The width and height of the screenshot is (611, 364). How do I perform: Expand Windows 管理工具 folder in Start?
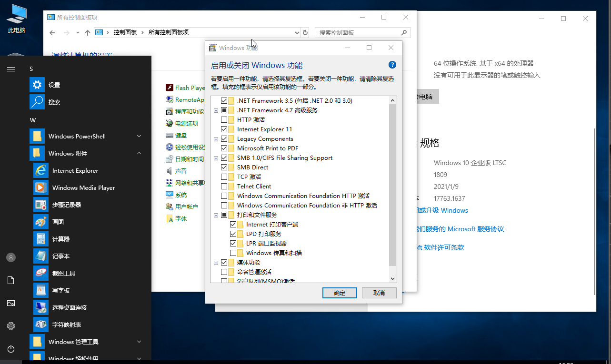[139, 342]
